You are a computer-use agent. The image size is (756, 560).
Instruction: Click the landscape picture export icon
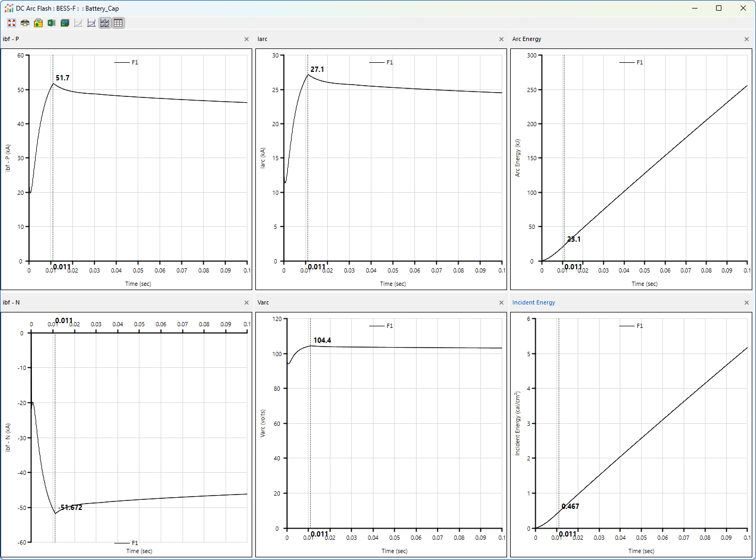click(65, 23)
